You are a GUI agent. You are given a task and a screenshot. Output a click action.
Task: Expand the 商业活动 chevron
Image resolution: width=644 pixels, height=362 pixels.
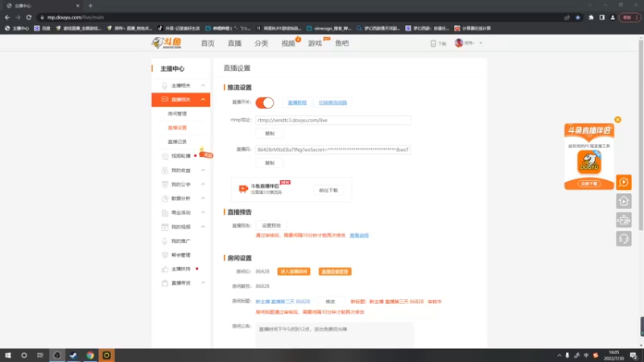(x=203, y=212)
